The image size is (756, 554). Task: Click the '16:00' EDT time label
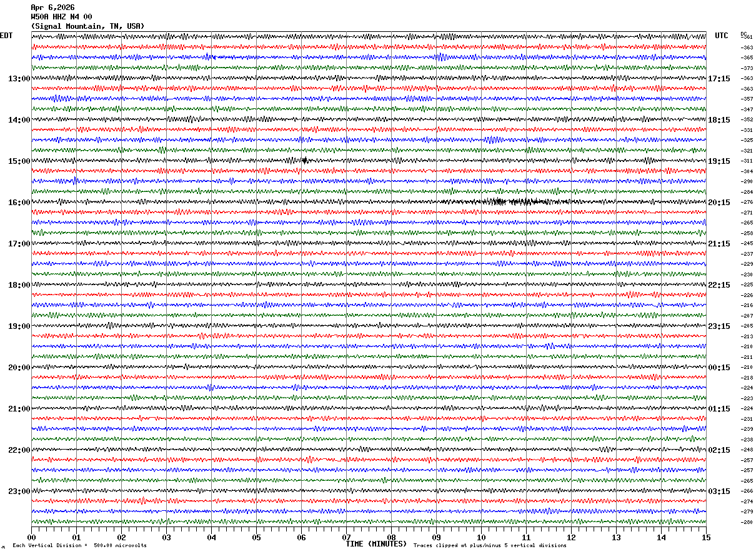point(19,203)
